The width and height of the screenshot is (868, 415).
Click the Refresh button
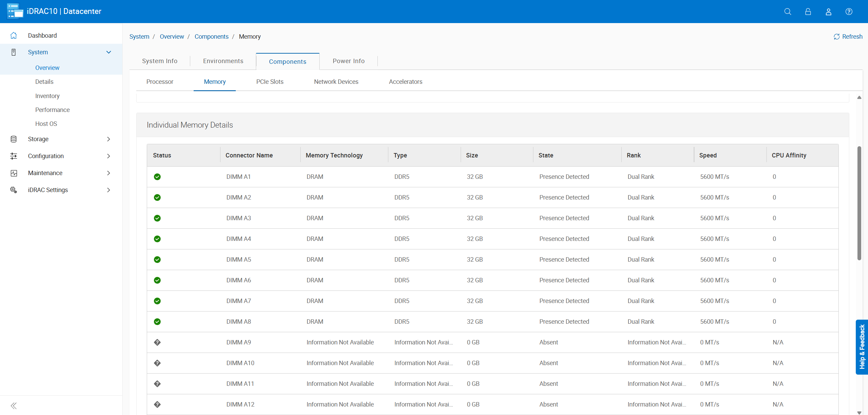[x=848, y=37]
